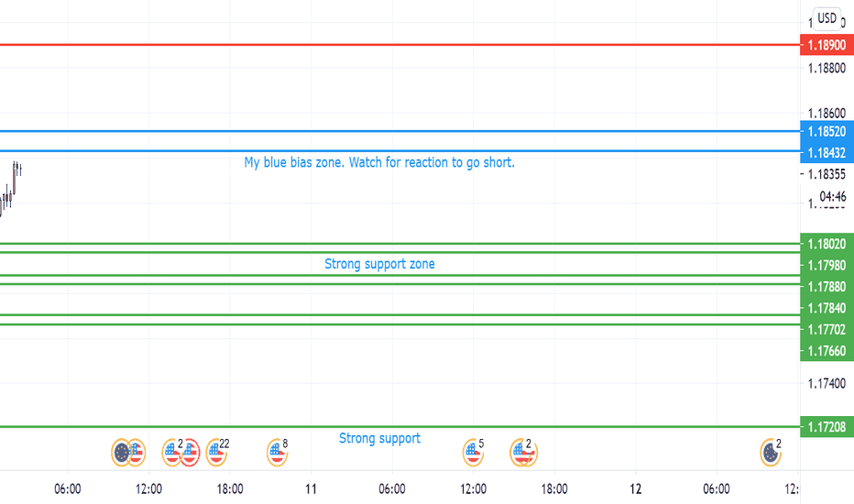The width and height of the screenshot is (854, 504).
Task: Click the US flag event icon with badge 8
Action: (277, 453)
